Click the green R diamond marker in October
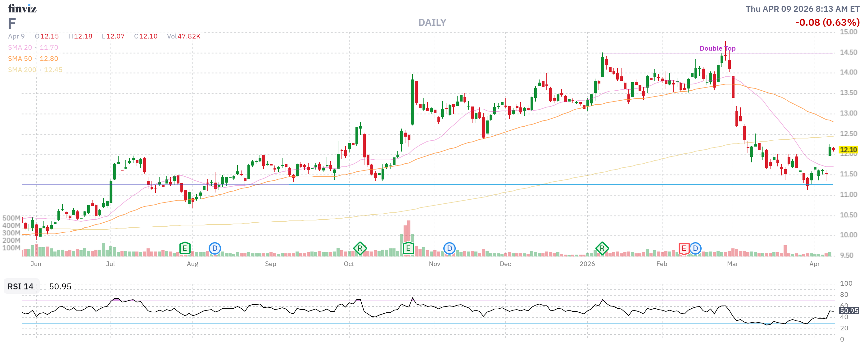The image size is (868, 349). (x=360, y=249)
